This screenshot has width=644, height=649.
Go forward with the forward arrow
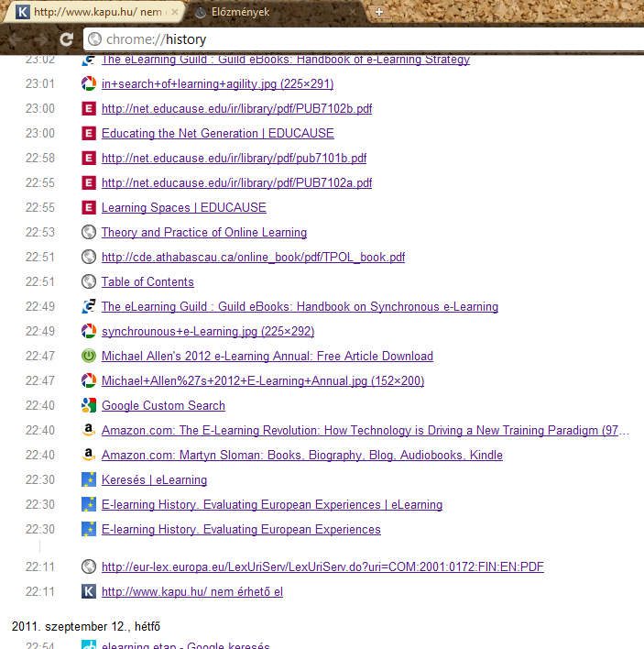(x=40, y=39)
